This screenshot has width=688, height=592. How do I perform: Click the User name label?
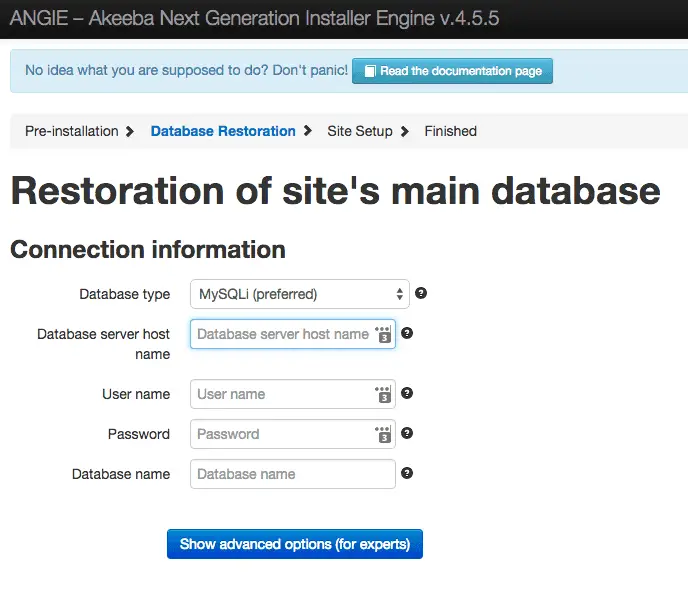pyautogui.click(x=136, y=394)
